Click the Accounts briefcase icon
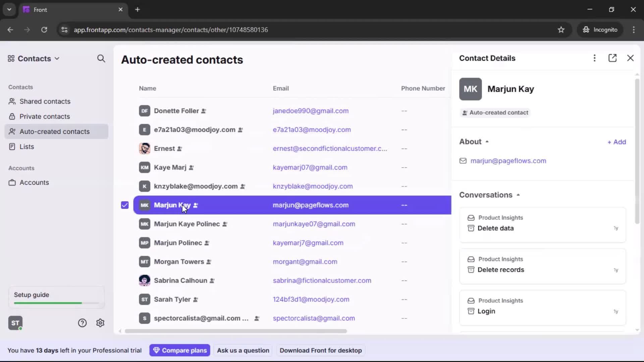 tap(12, 182)
